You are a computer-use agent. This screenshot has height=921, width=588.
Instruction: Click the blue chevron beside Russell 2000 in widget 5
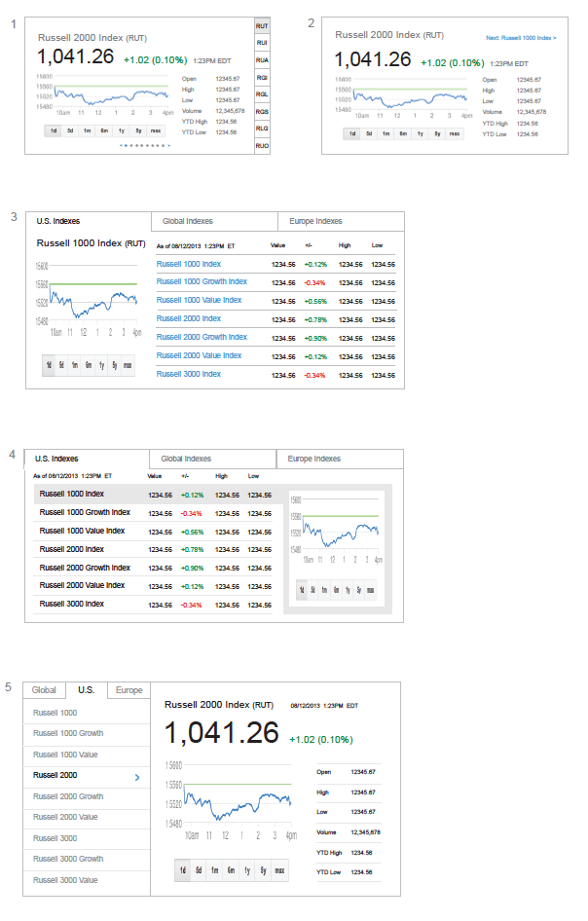coord(137,777)
